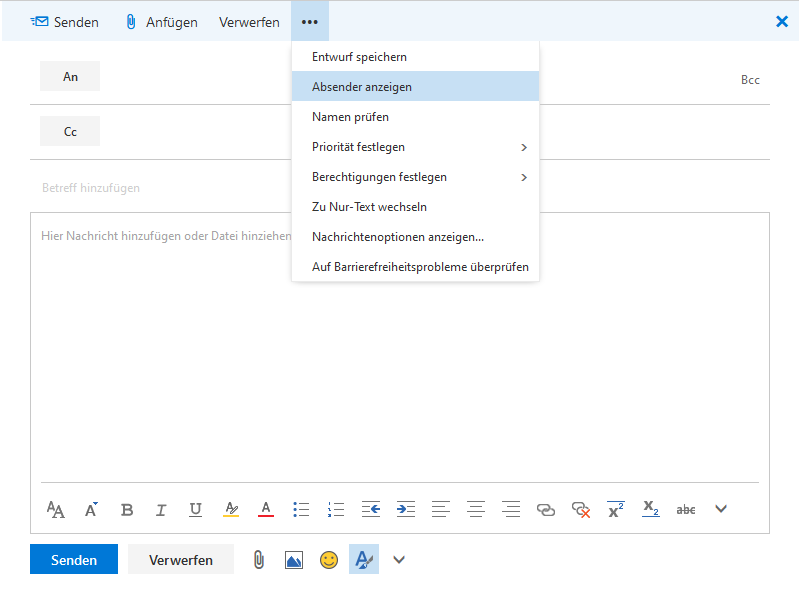Toggle italic formatting
This screenshot has width=799, height=600.
click(x=161, y=509)
